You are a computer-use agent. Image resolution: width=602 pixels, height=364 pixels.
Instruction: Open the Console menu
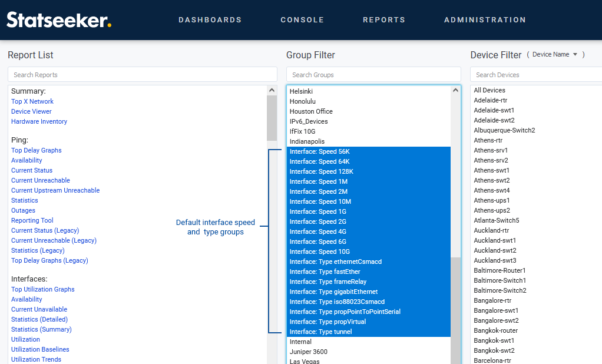pos(302,20)
